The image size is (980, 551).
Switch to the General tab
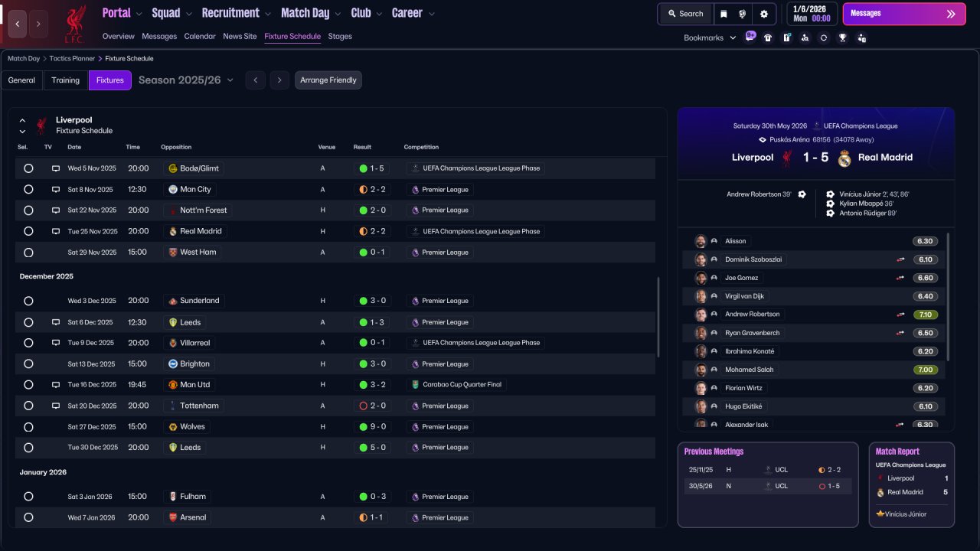pos(21,80)
